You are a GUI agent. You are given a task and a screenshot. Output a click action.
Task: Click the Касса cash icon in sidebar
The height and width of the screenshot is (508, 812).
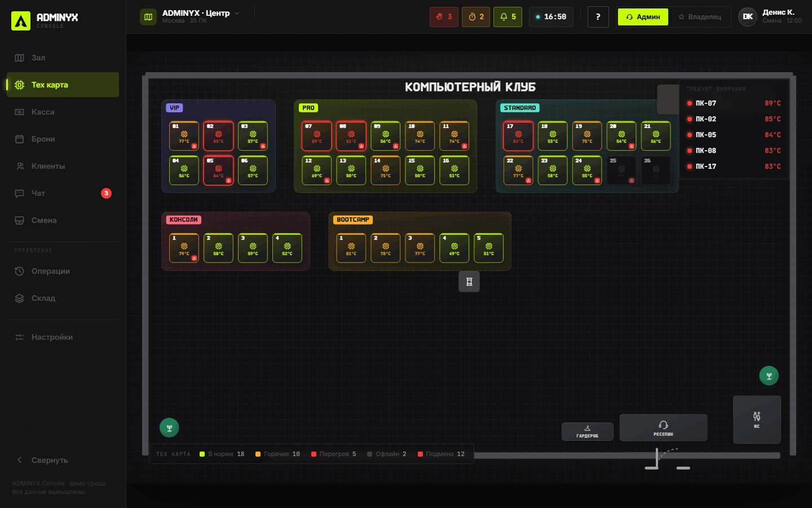pos(20,112)
